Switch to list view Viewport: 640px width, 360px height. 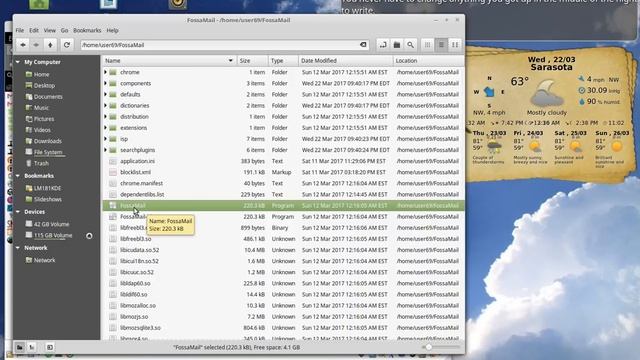(441, 45)
